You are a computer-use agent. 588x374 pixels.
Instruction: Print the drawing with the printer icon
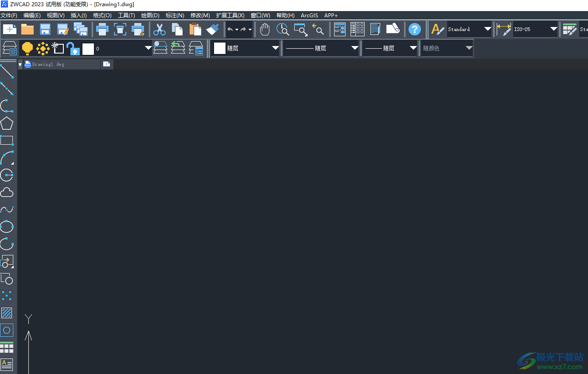[102, 29]
